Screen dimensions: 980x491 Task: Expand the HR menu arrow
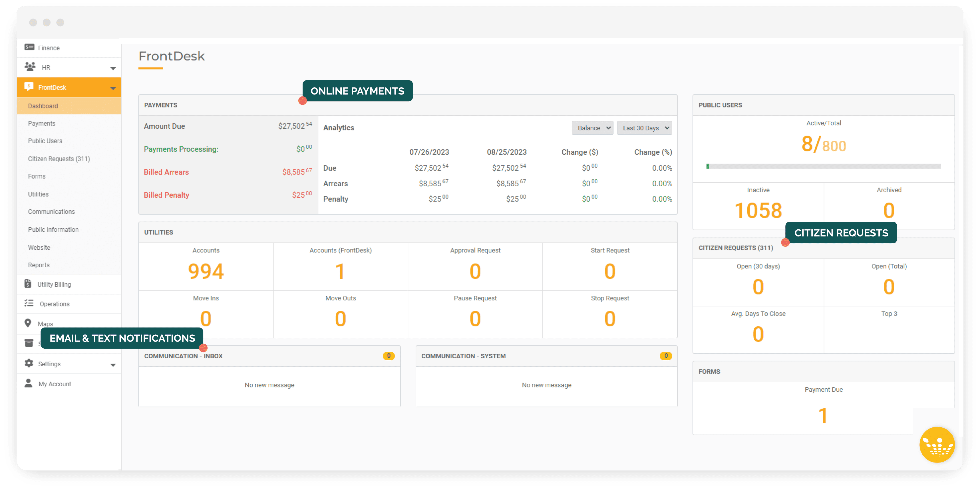click(x=113, y=68)
